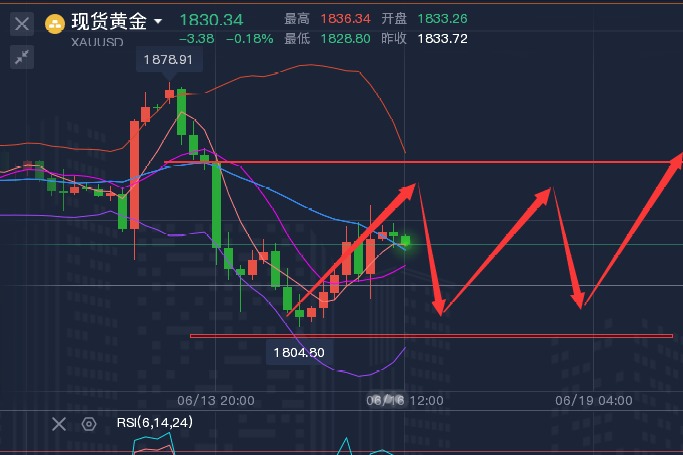This screenshot has height=455, width=683.
Task: Click the 06/19 04:00 time axis label
Action: [x=593, y=400]
